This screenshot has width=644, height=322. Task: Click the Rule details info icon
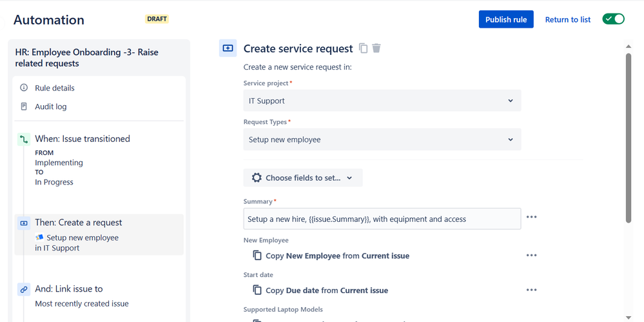coord(24,88)
